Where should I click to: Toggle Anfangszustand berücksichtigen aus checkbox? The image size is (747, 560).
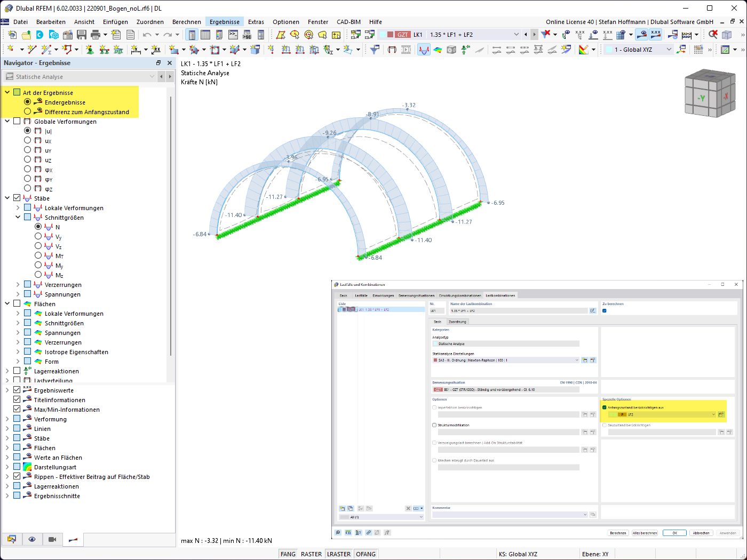(605, 407)
